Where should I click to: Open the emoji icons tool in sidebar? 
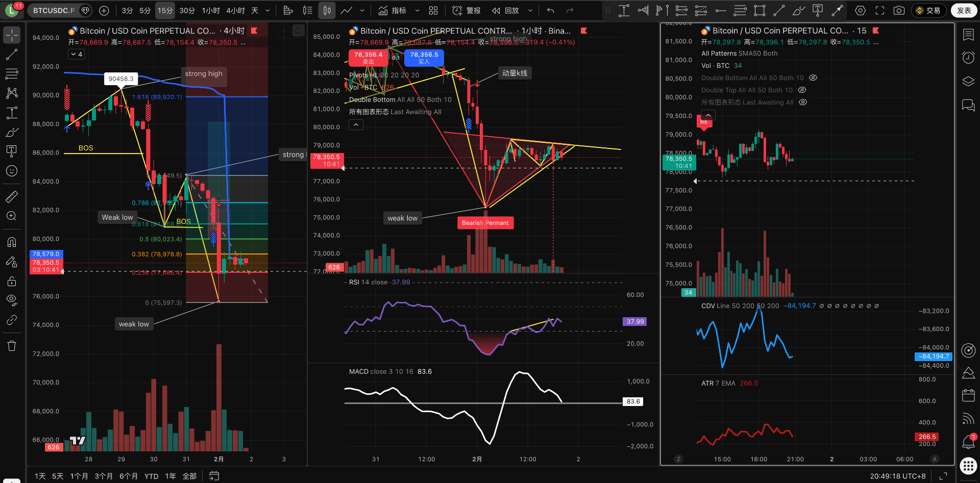[x=12, y=171]
